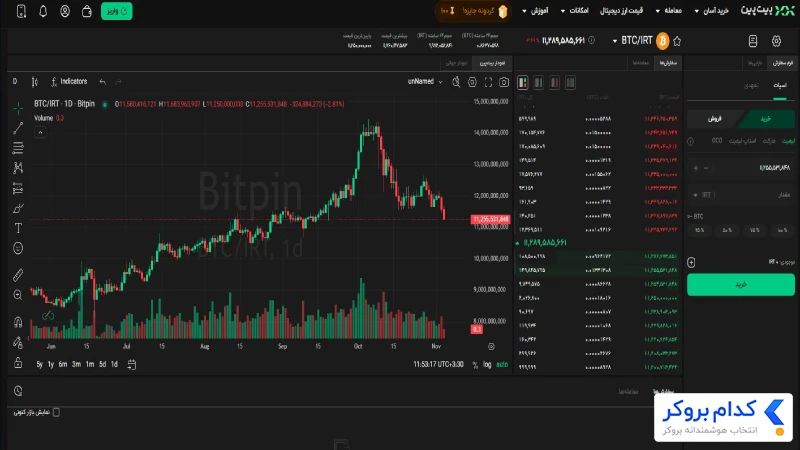
Task: Enter fullscreen chart mode
Action: pyautogui.click(x=488, y=82)
